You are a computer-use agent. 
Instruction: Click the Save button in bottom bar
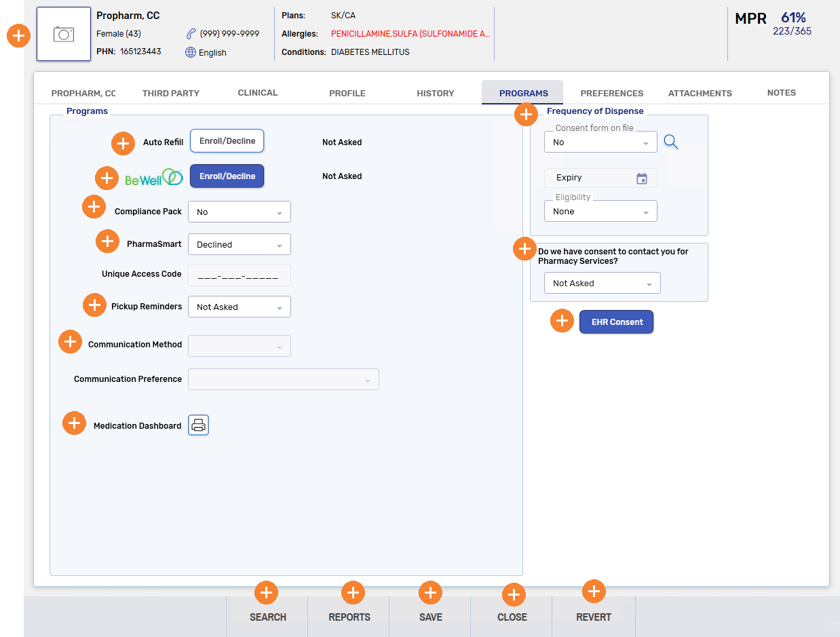click(430, 617)
